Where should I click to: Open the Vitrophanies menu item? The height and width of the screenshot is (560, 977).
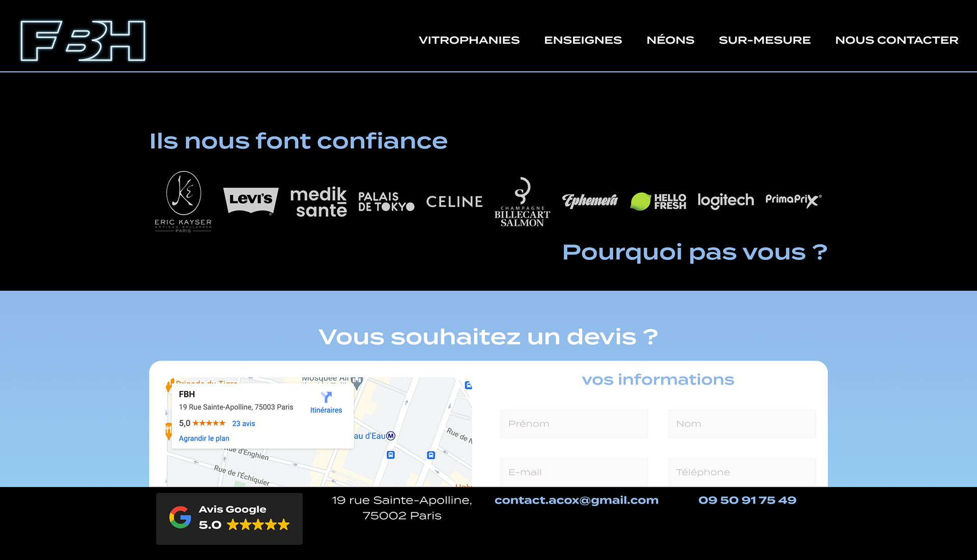pos(469,40)
